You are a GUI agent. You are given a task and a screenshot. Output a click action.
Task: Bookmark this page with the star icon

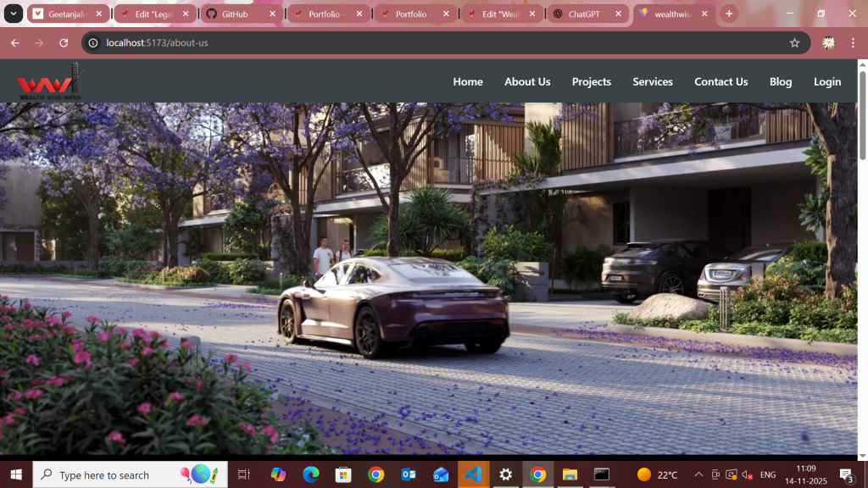point(794,43)
